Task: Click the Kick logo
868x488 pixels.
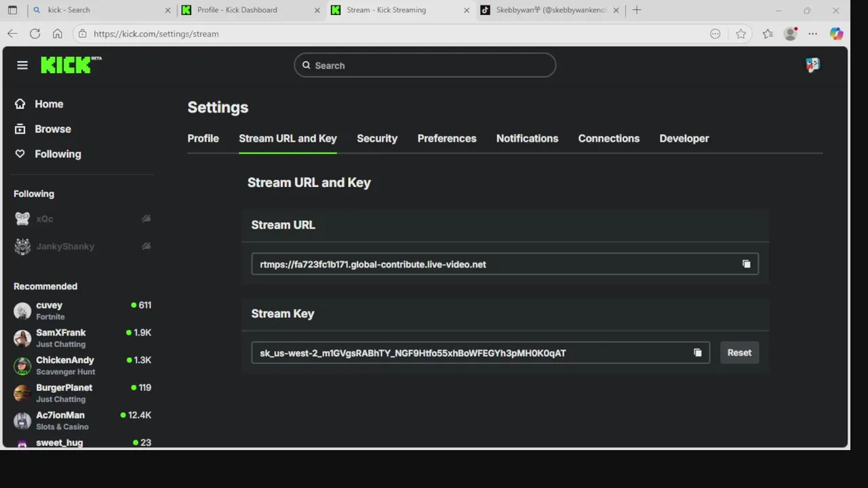Action: pyautogui.click(x=71, y=64)
